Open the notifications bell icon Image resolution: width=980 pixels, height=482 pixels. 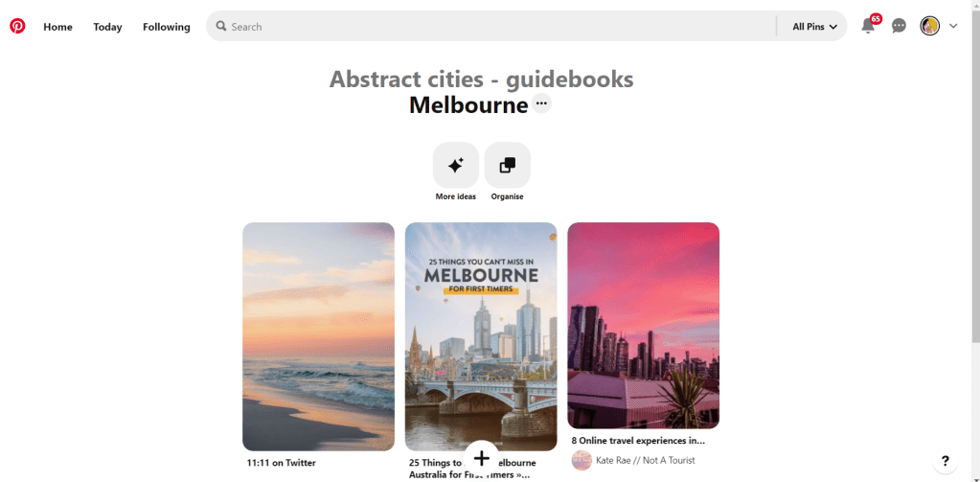click(x=868, y=26)
